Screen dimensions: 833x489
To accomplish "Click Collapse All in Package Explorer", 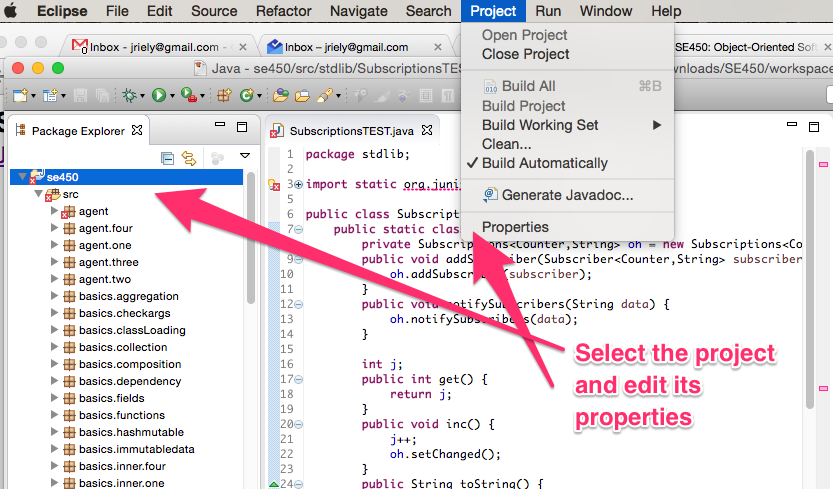I will [168, 157].
